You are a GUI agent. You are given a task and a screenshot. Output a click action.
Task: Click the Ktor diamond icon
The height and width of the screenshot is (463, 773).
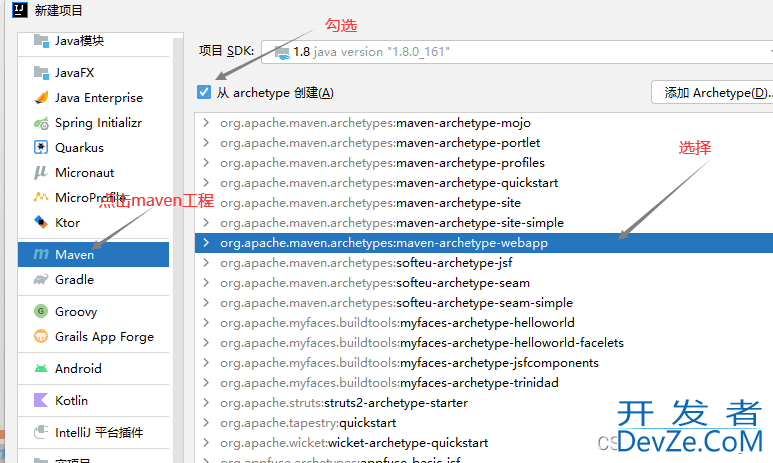(41, 222)
